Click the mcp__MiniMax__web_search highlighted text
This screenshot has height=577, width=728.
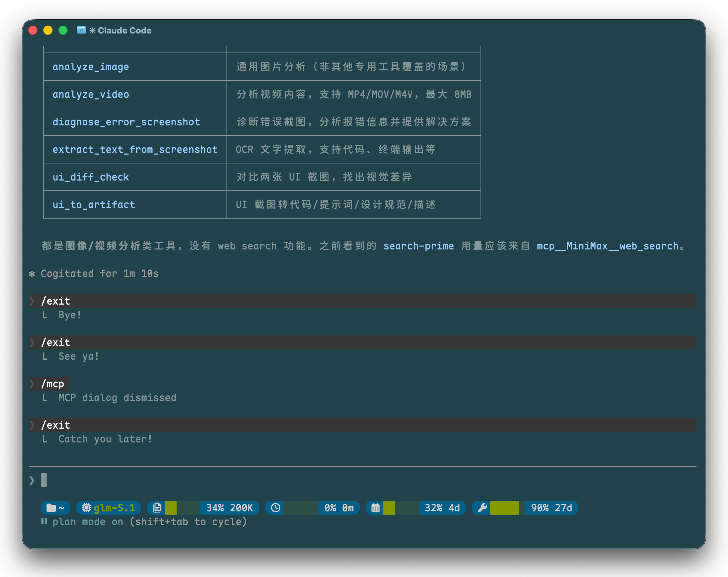click(x=608, y=246)
